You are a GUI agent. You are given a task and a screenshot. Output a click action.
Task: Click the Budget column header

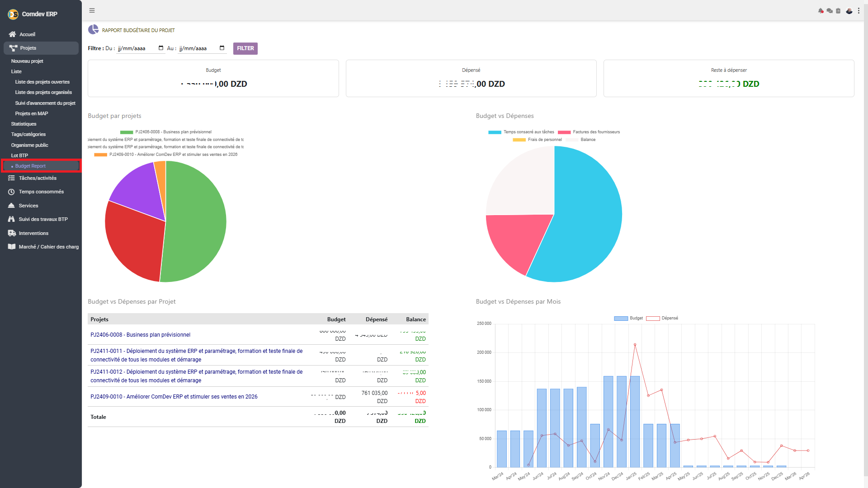pos(336,319)
